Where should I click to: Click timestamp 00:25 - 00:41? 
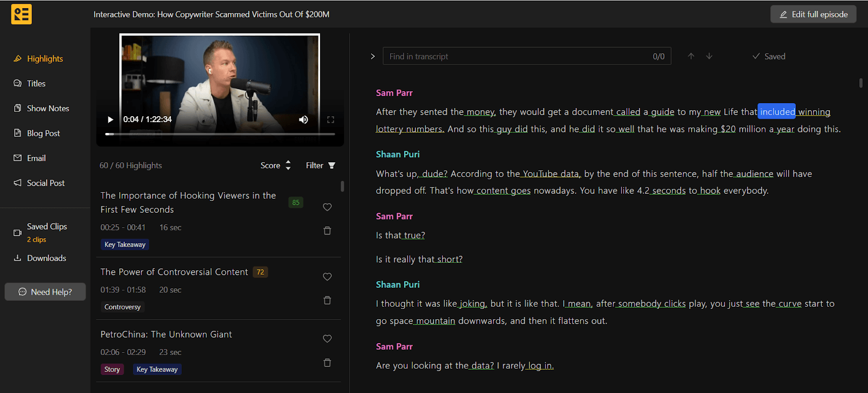[x=123, y=227]
